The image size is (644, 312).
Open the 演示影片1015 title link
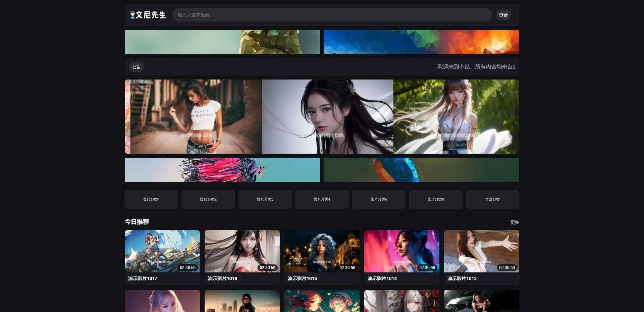302,278
